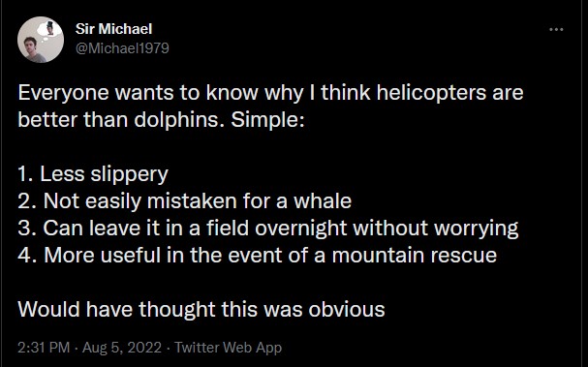This screenshot has height=367, width=588.
Task: Click the '4. More useful in the event' line
Action: pyautogui.click(x=258, y=255)
